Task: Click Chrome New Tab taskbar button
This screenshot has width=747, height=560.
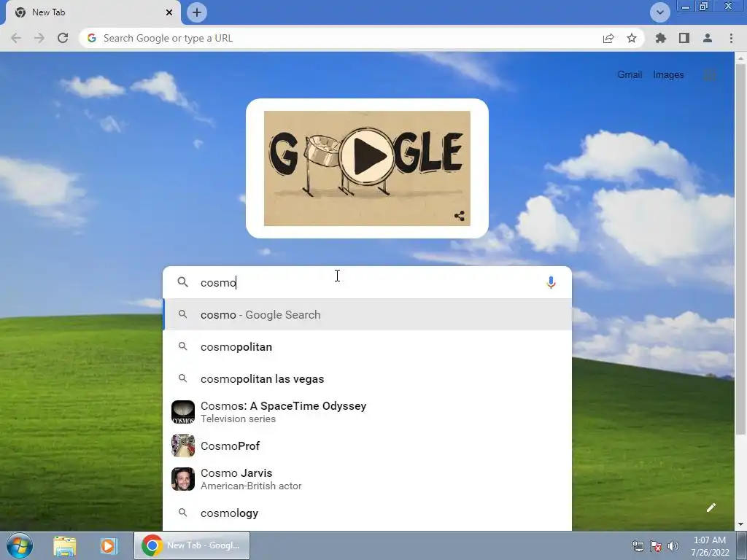Action: pyautogui.click(x=192, y=545)
